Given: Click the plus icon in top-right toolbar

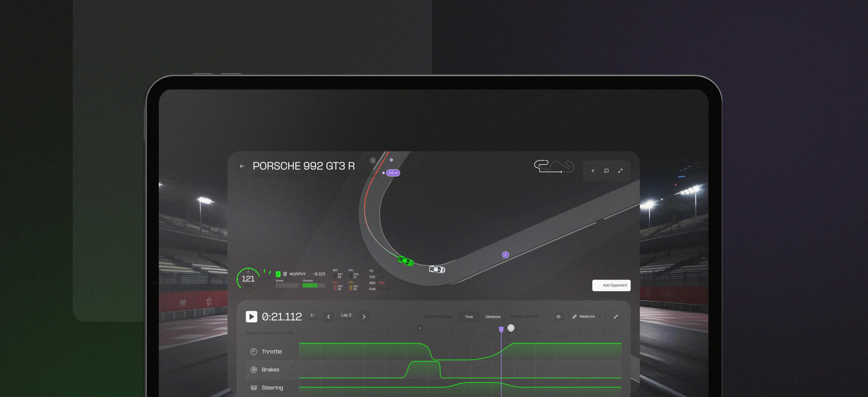Looking at the screenshot, I should pyautogui.click(x=593, y=171).
